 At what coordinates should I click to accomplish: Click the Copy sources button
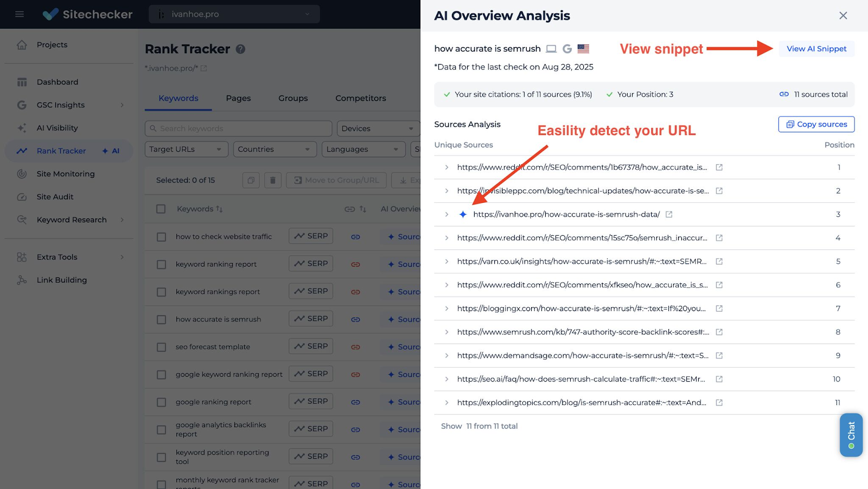(816, 124)
